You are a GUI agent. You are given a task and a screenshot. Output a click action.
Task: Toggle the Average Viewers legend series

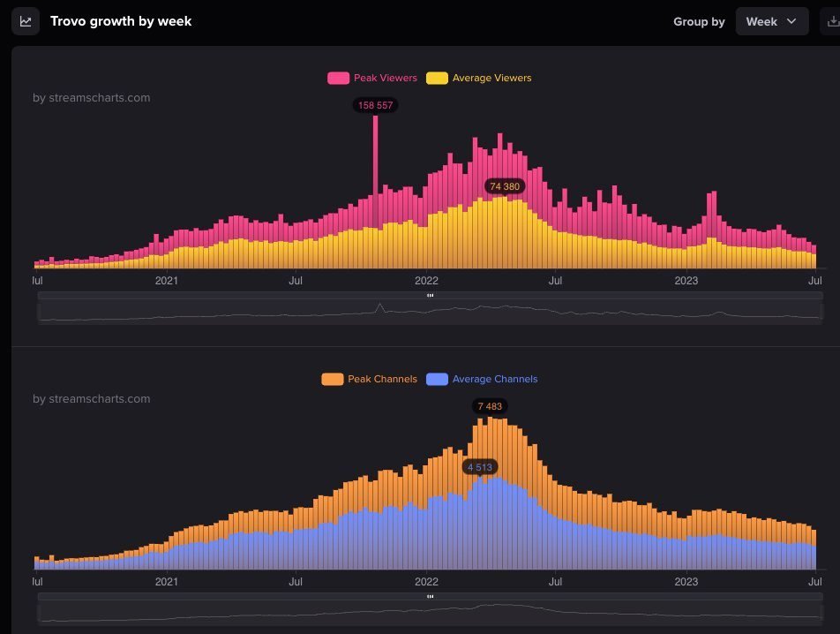click(x=478, y=79)
